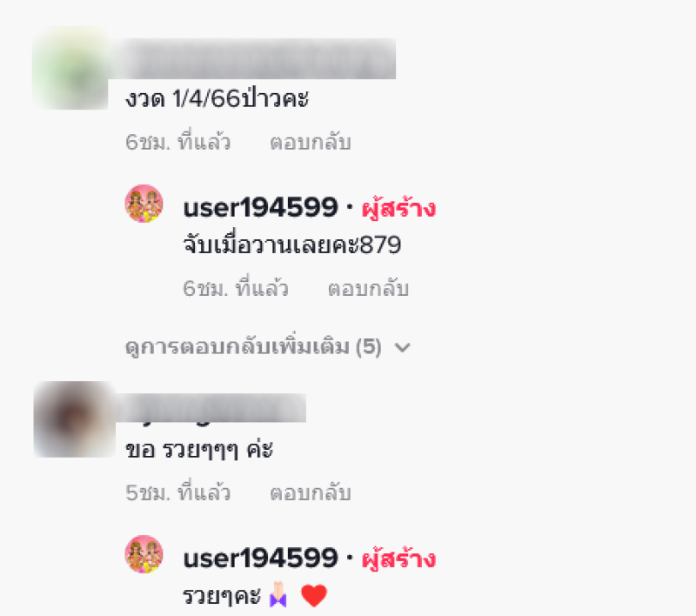
Task: Click the chevron next to ดูการตอบกลับเพิ่มเติม (5)
Action: tap(402, 347)
